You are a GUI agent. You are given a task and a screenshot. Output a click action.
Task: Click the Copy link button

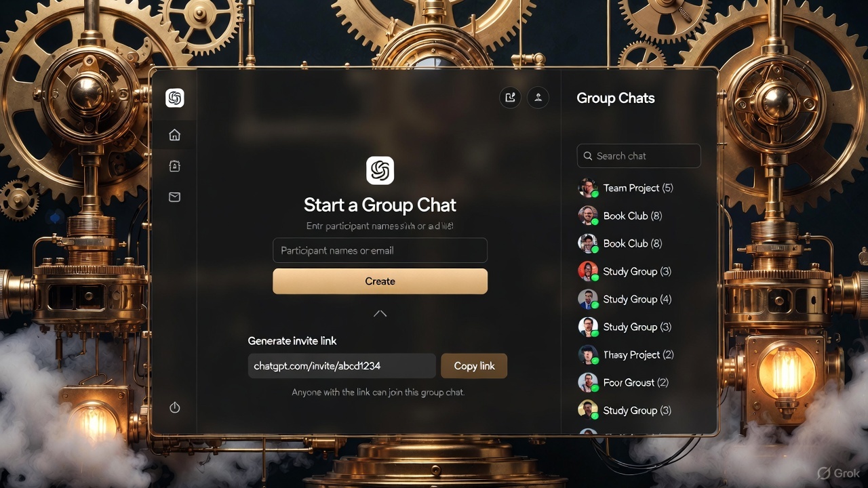pos(474,366)
